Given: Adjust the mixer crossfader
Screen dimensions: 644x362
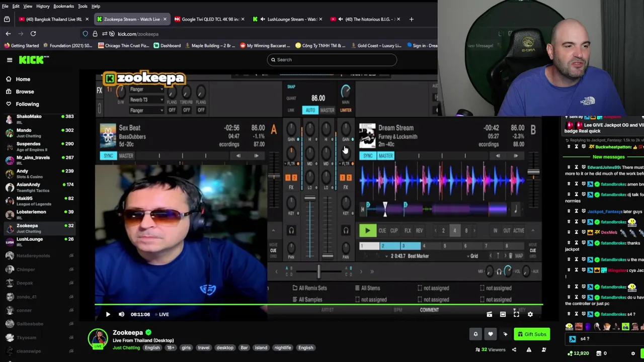Looking at the screenshot, I should (318, 272).
